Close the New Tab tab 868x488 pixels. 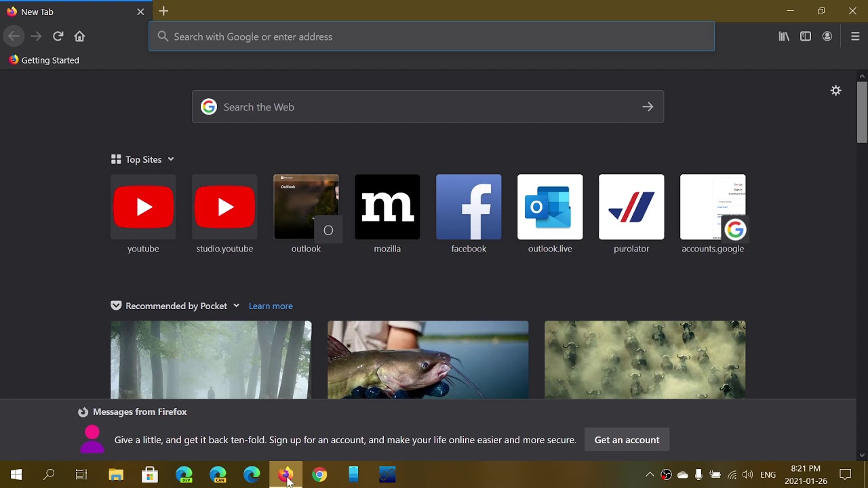[x=140, y=12]
